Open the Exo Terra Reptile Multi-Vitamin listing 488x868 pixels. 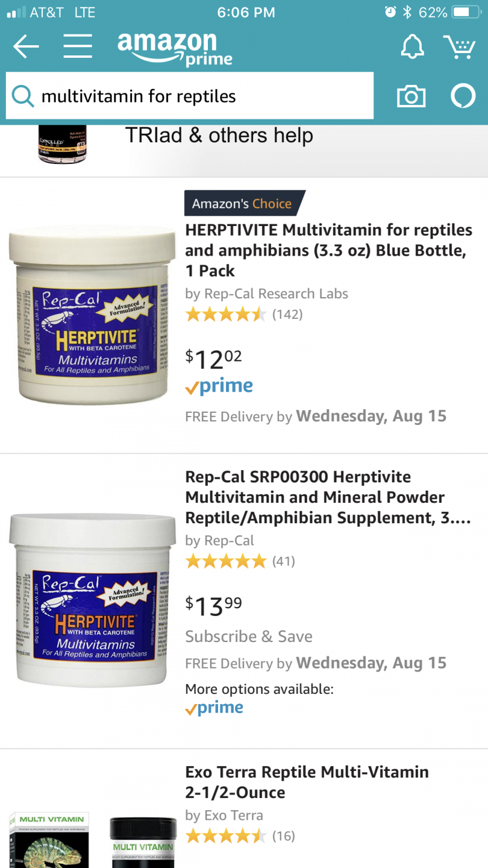(307, 782)
